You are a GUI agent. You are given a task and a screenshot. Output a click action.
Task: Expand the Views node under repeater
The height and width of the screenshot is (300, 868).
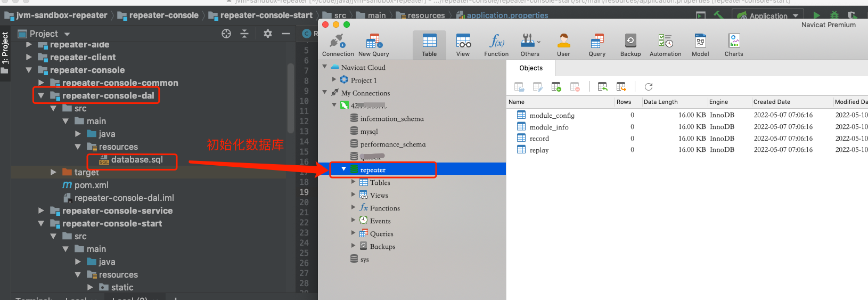pos(353,195)
